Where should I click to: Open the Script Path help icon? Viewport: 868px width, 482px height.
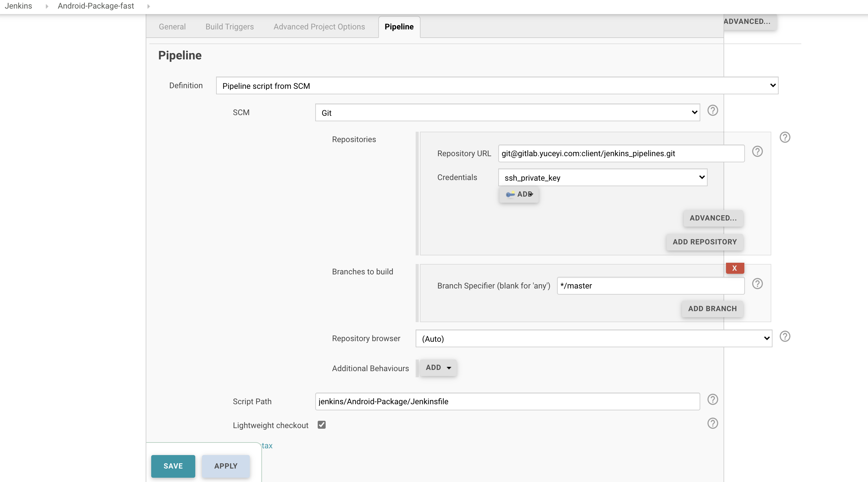(712, 399)
